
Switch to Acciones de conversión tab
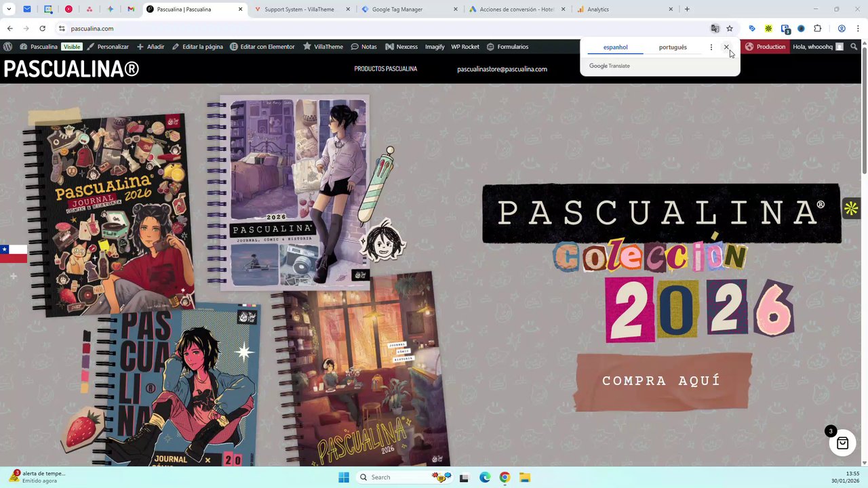[517, 9]
